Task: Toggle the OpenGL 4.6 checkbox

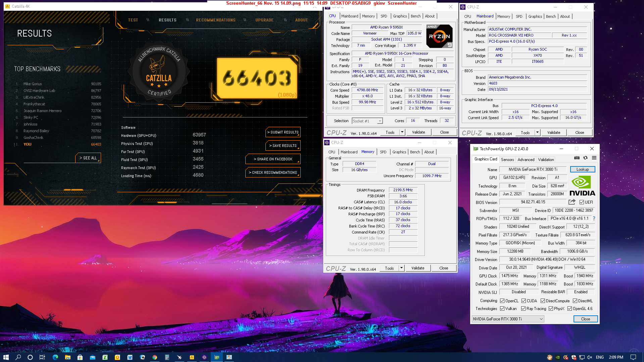Action: click(x=569, y=309)
